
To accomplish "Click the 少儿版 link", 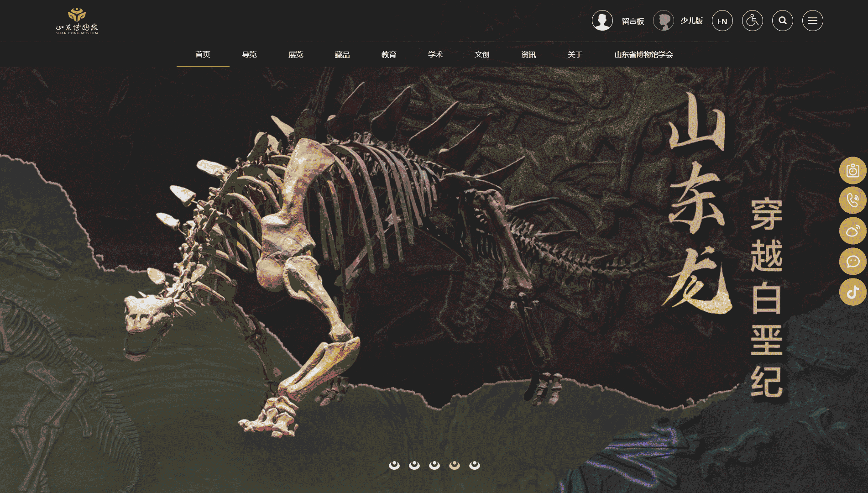I will 692,21.
